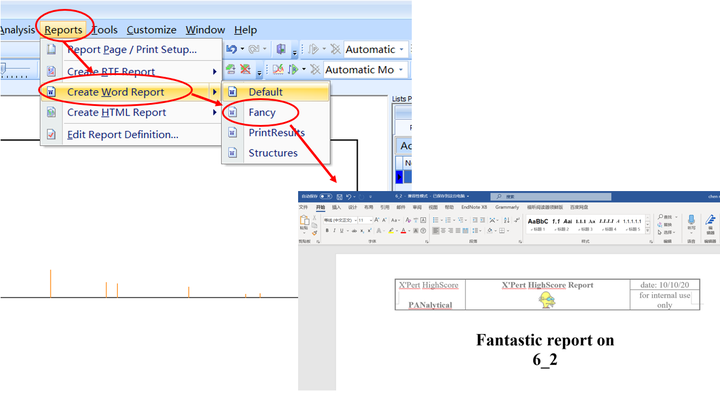
Task: Expand Create HTML Report submenu
Action: (131, 113)
